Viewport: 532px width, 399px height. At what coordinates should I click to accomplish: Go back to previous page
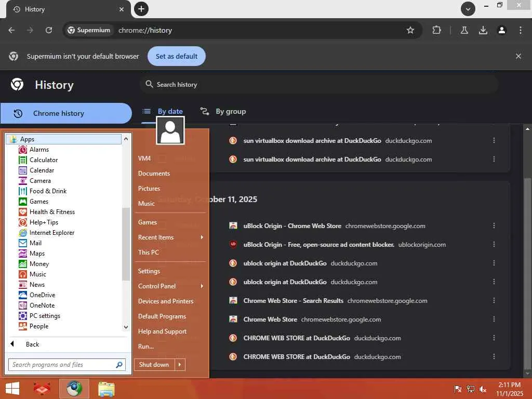pyautogui.click(x=11, y=30)
